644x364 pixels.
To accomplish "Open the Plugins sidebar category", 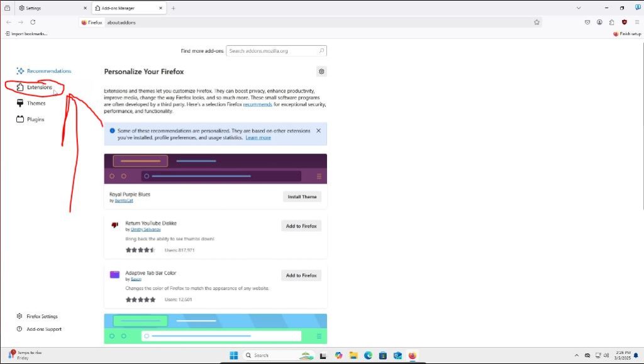I will click(x=30, y=119).
